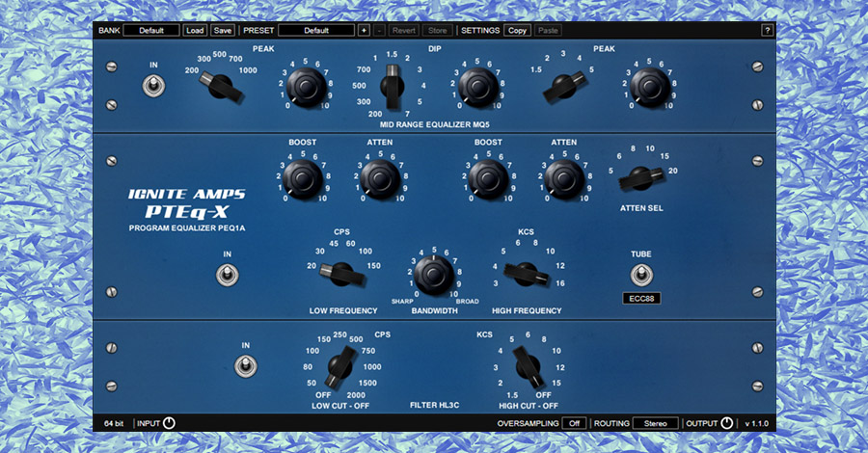Remove preset with the minus button
The image size is (868, 453).
tap(379, 31)
